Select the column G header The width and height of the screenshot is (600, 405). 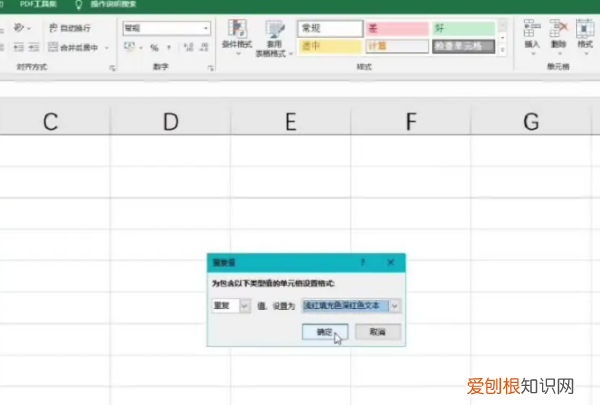(531, 122)
